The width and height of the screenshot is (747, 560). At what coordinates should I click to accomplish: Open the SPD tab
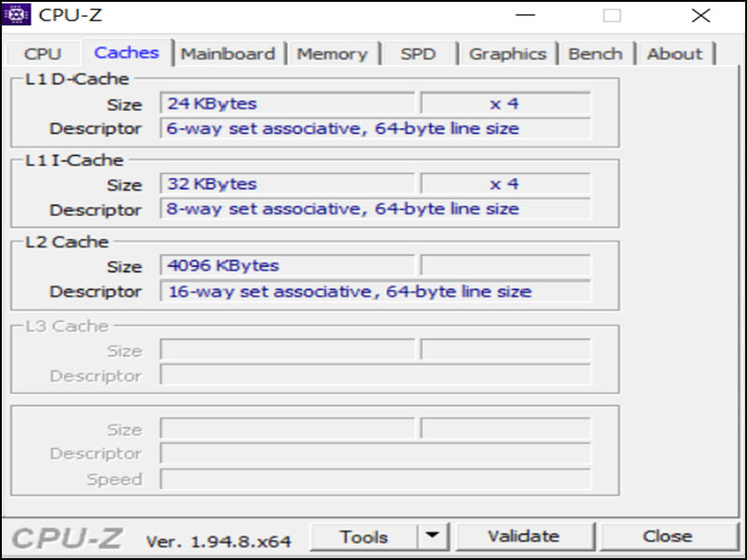click(418, 54)
